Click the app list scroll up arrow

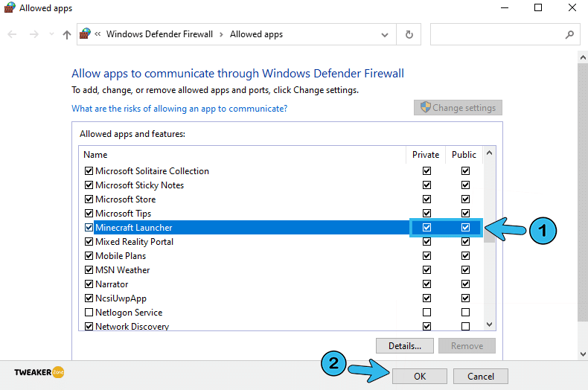click(489, 153)
